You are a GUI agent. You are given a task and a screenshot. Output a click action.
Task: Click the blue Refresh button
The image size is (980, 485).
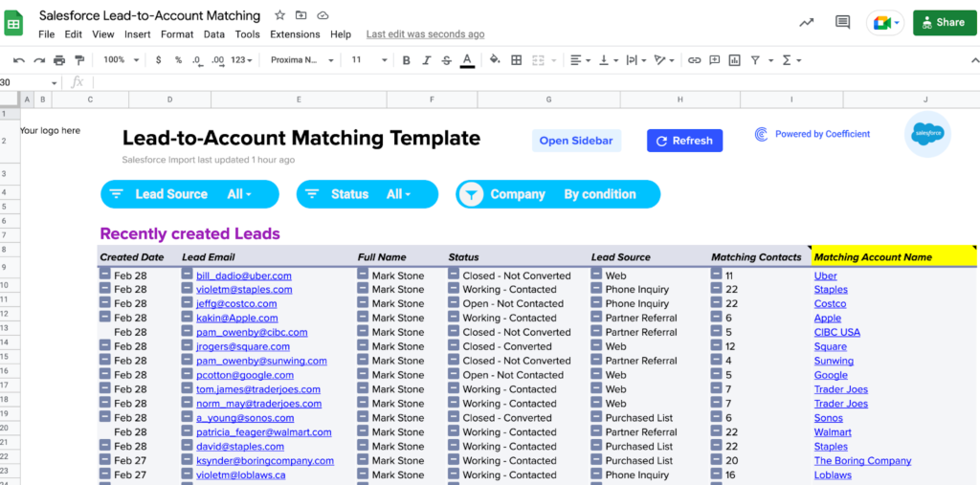tap(684, 141)
